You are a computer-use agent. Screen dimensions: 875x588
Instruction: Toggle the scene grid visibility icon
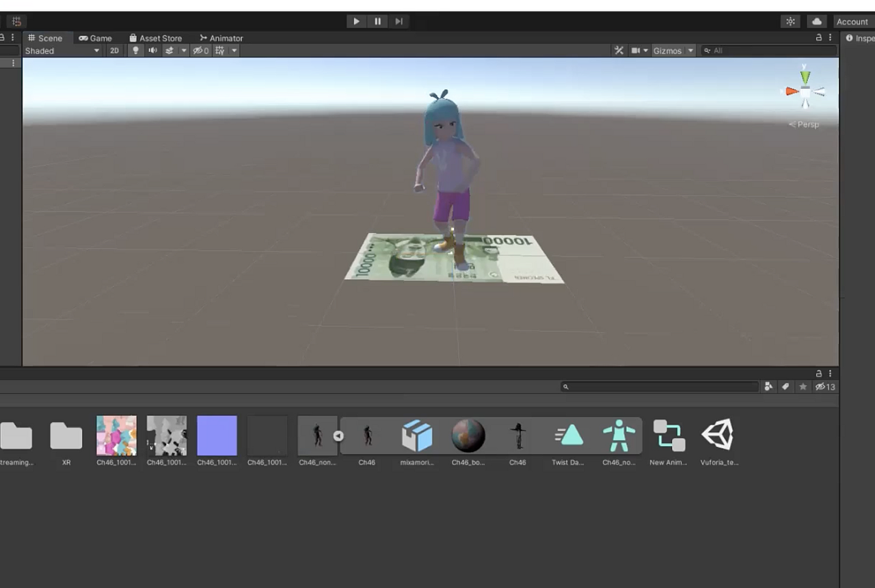[219, 51]
